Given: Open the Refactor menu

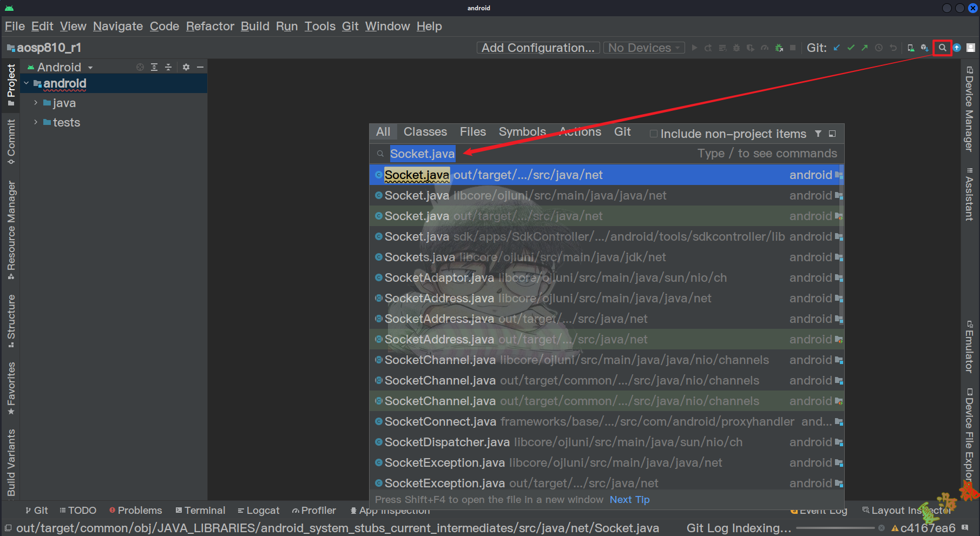Looking at the screenshot, I should (x=210, y=26).
